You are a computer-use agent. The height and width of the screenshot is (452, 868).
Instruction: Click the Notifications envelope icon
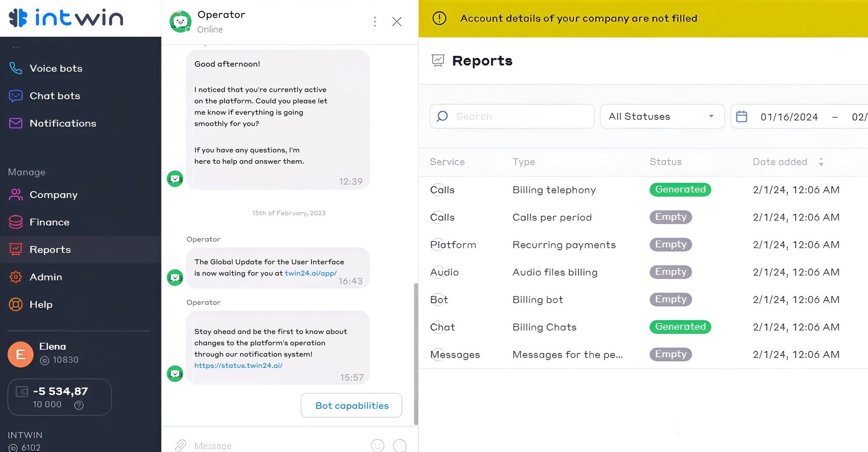click(16, 123)
